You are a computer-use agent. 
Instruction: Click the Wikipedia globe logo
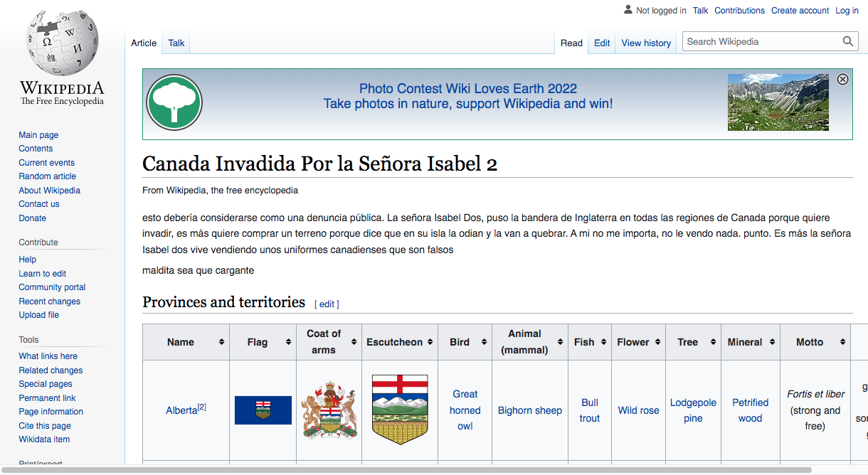point(62,43)
